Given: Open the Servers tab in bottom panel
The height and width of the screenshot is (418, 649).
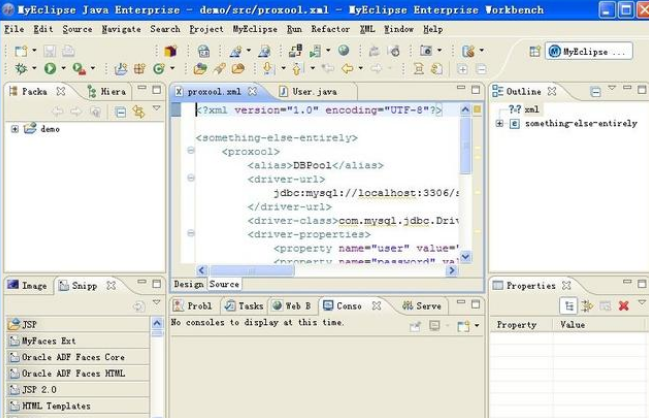Looking at the screenshot, I should pos(421,306).
